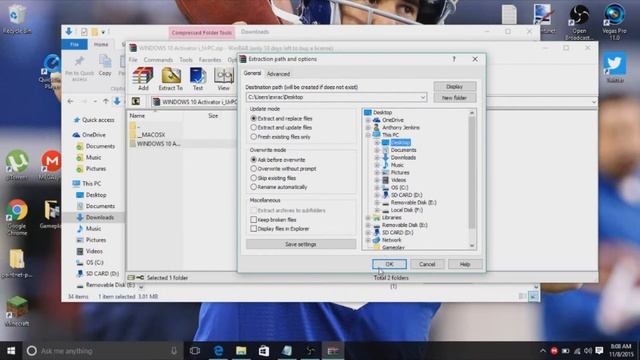The width and height of the screenshot is (640, 360).
Task: Expand OS (C:) node in dialog tree
Action: click(x=377, y=187)
